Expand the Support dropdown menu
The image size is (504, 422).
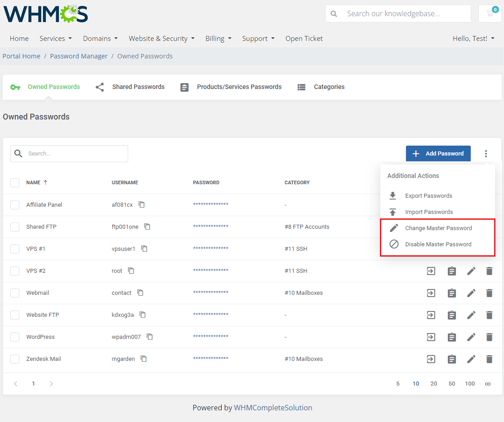coord(258,39)
